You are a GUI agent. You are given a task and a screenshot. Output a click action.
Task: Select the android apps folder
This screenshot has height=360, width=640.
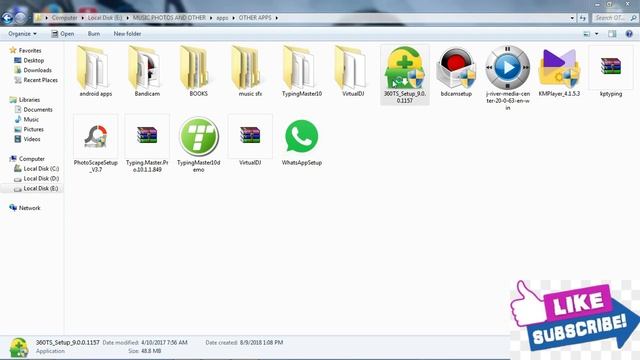(95, 71)
